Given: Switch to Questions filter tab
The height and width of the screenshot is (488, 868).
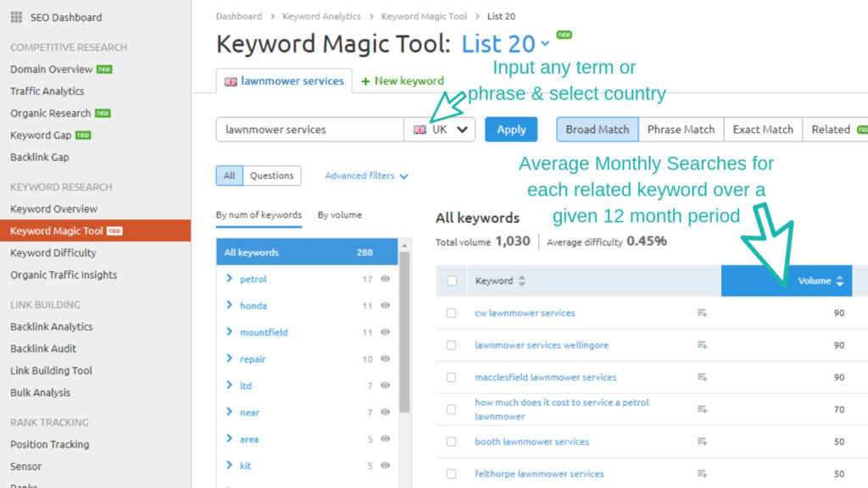Looking at the screenshot, I should (x=272, y=175).
